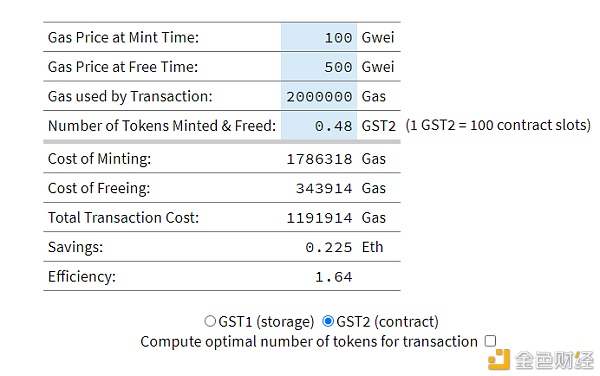Click the 'Number of Tokens Minted & Freed' label
This screenshot has height=376, width=600.
tap(162, 126)
